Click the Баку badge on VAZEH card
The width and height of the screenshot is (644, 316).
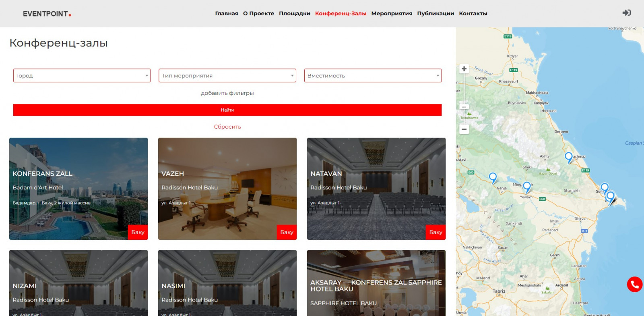coord(287,232)
